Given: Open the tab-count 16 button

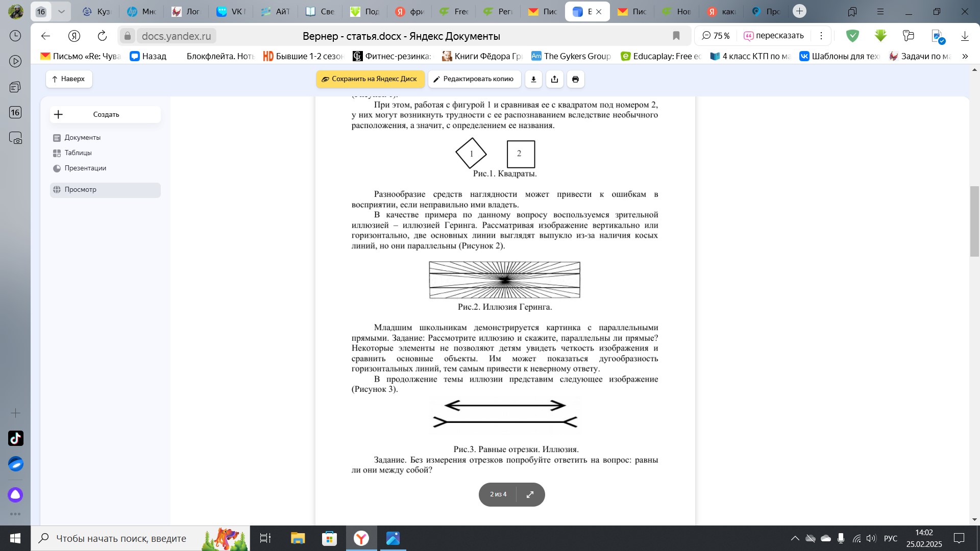Looking at the screenshot, I should click(x=41, y=11).
